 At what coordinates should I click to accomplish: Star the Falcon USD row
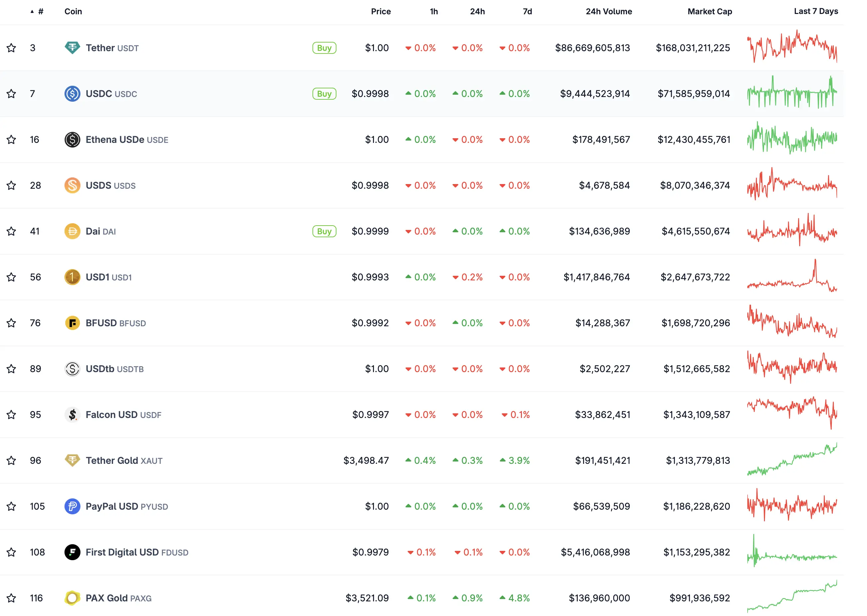pyautogui.click(x=11, y=414)
